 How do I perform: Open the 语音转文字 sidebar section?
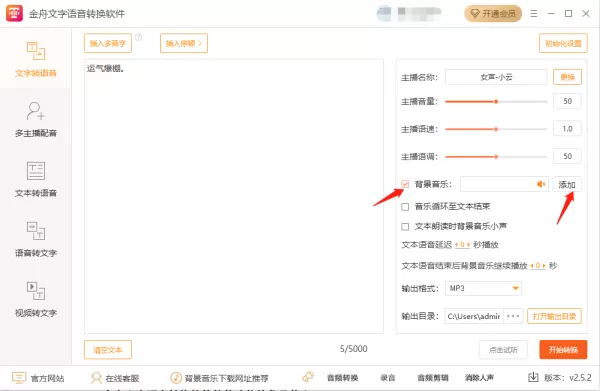click(x=36, y=239)
